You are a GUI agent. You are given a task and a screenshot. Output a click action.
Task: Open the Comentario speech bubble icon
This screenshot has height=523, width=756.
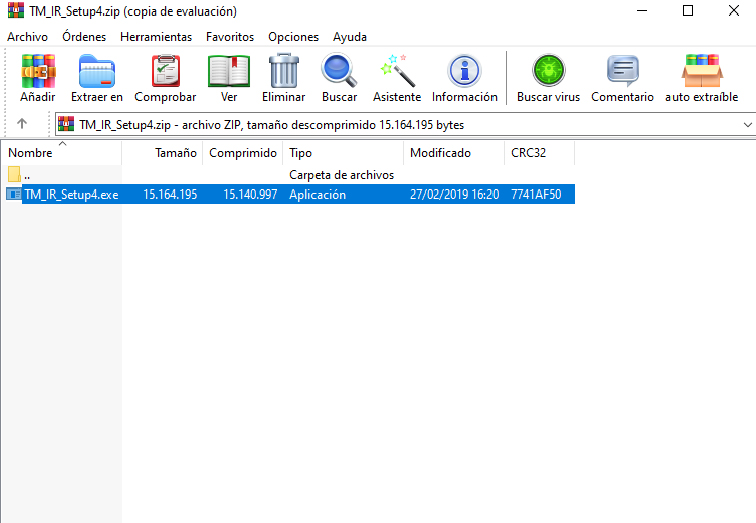point(622,71)
